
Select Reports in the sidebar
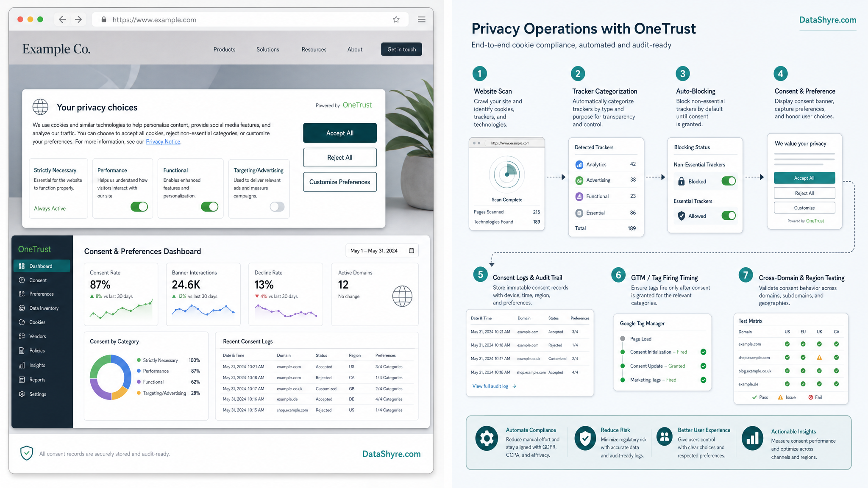tap(42, 380)
